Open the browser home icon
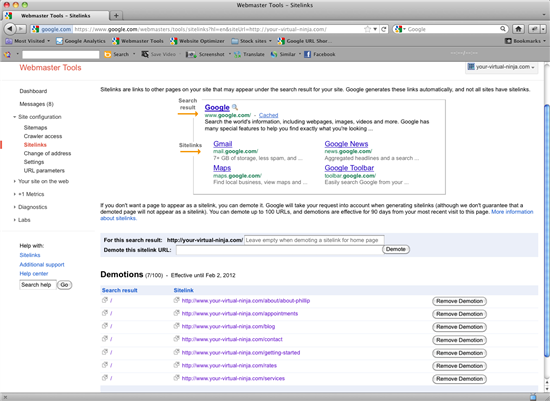 pyautogui.click(x=518, y=29)
